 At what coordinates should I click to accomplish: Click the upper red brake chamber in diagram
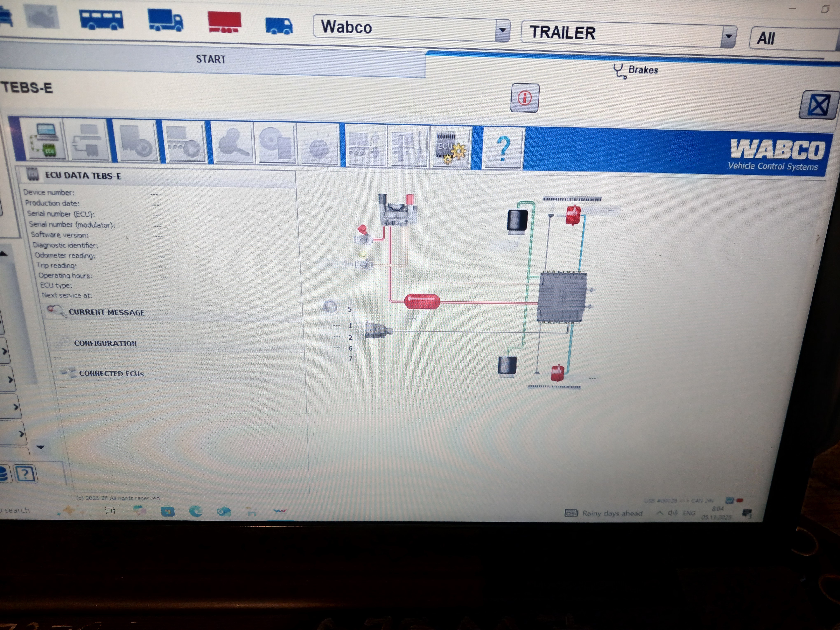coord(573,215)
